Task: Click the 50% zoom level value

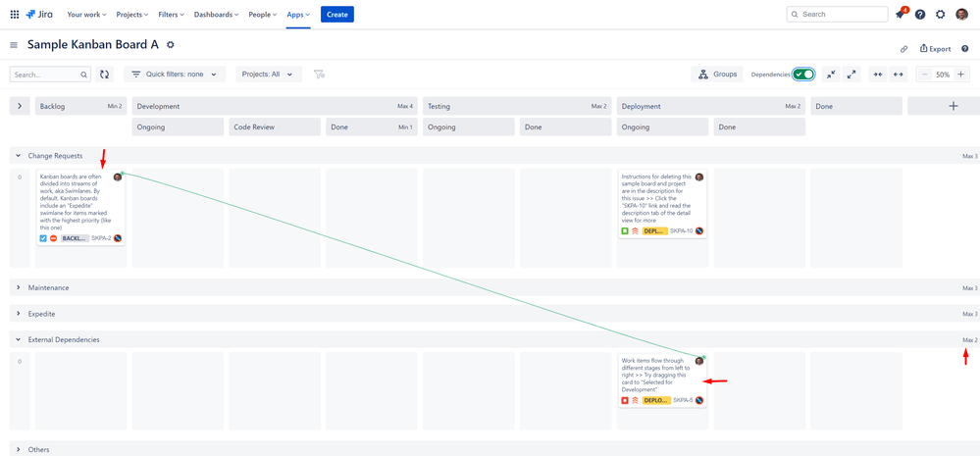Action: point(943,75)
